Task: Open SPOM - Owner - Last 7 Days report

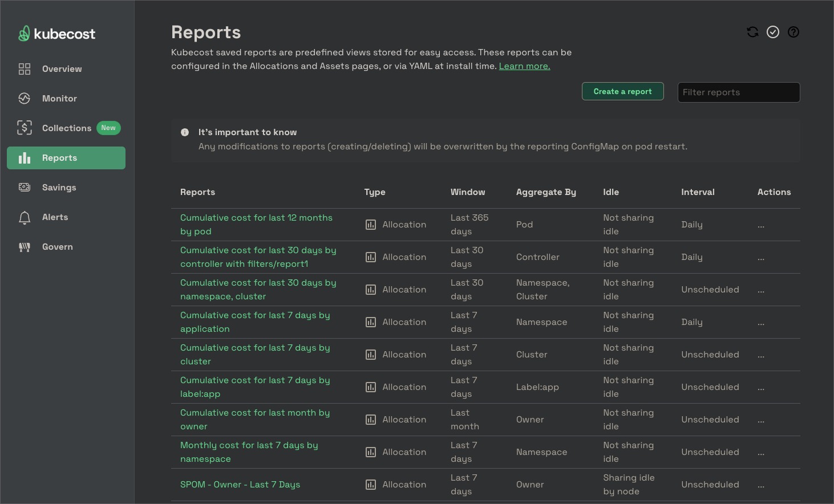Action: [240, 485]
